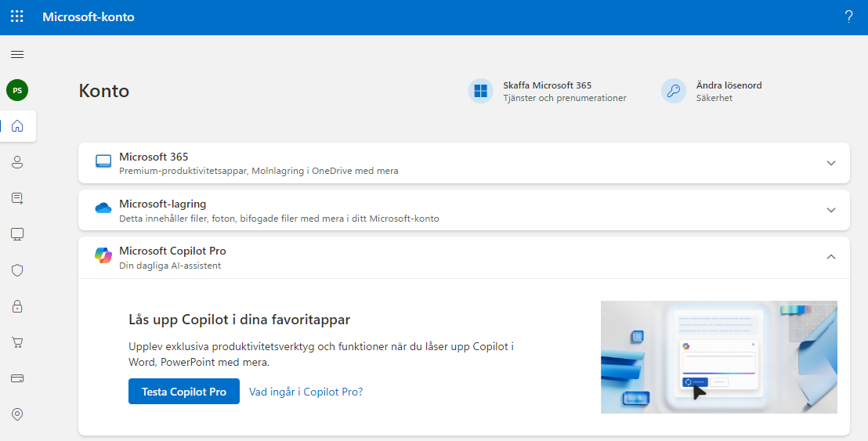Open the Skaffa Microsoft 365 link
Screen dimensions: 868x441
click(x=547, y=85)
